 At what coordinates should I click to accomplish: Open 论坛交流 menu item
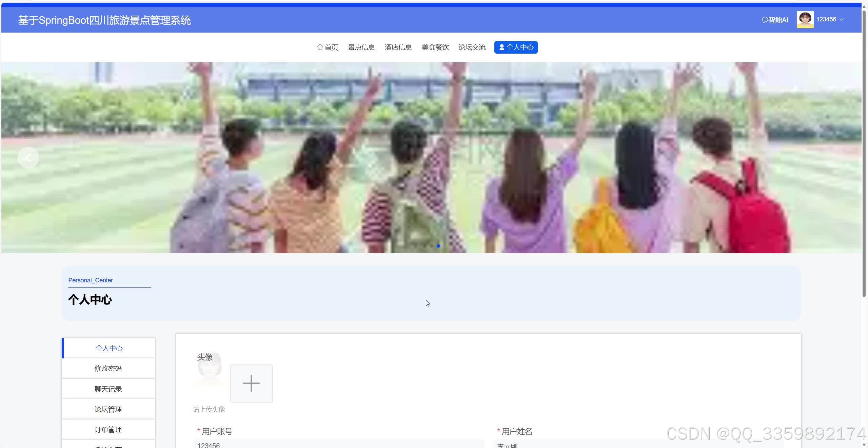pyautogui.click(x=472, y=47)
